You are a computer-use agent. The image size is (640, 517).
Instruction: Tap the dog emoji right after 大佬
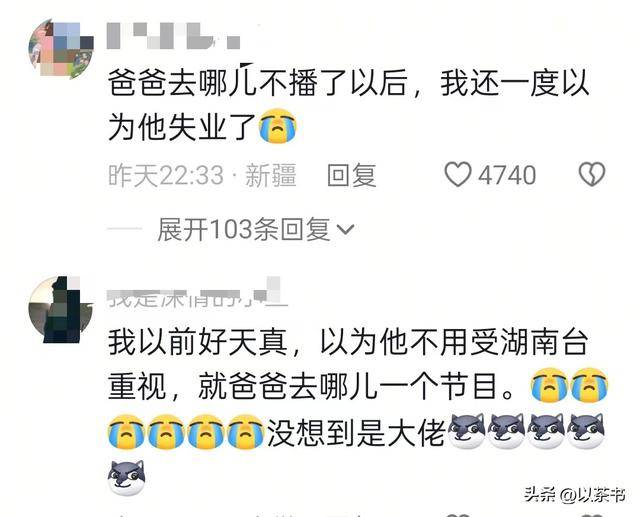coord(467,431)
